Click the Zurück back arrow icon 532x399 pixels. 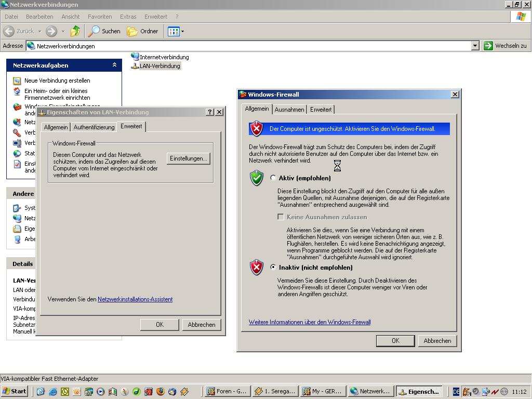(9, 31)
